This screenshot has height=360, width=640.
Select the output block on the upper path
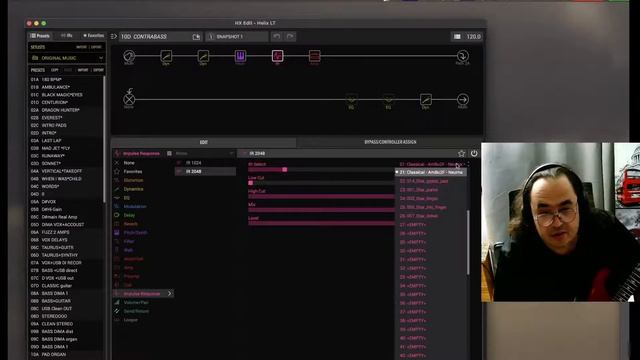pos(462,56)
